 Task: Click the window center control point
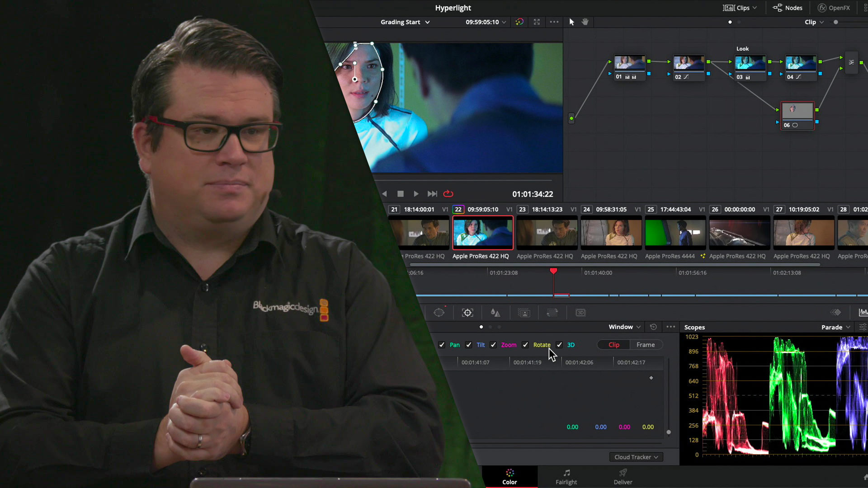(355, 80)
